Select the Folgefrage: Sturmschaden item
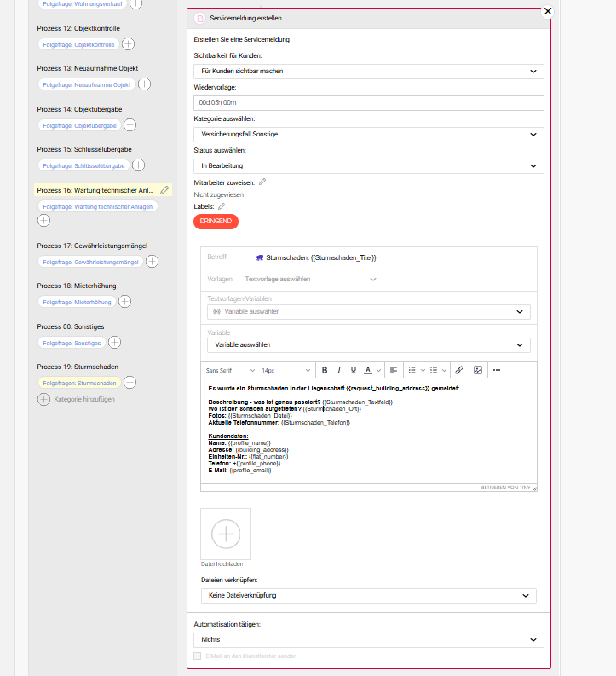 point(79,383)
